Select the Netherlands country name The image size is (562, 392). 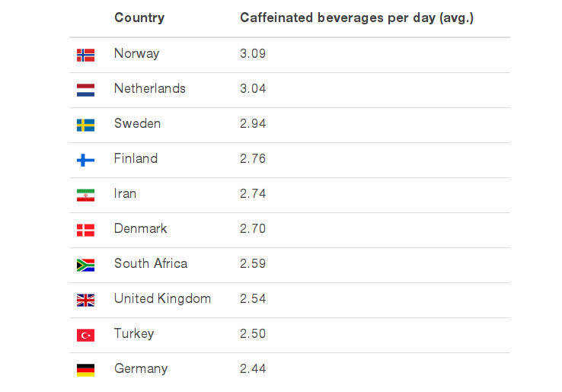tap(149, 88)
